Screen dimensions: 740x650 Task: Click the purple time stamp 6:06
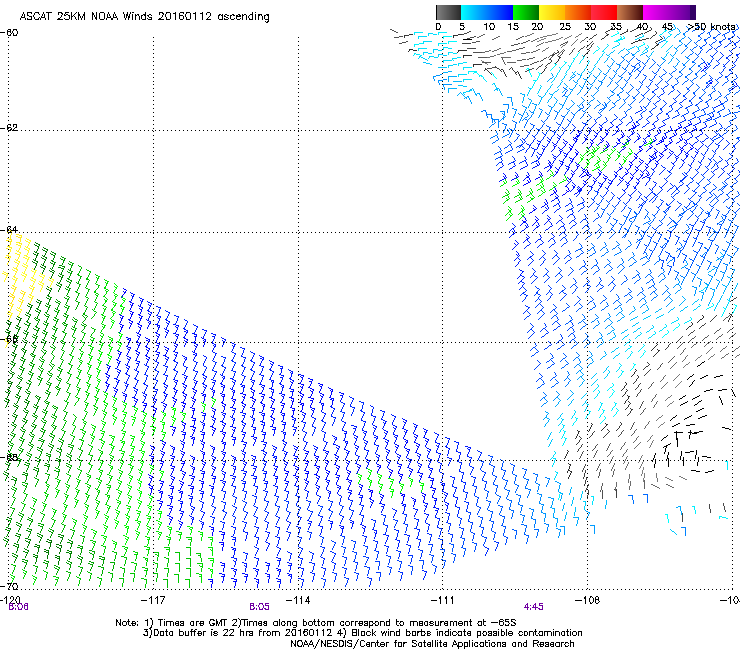click(x=18, y=607)
